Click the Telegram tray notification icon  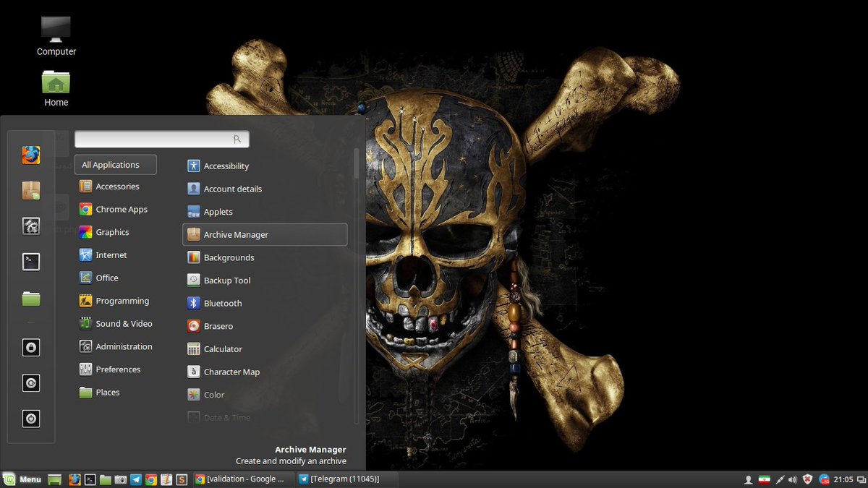click(824, 480)
